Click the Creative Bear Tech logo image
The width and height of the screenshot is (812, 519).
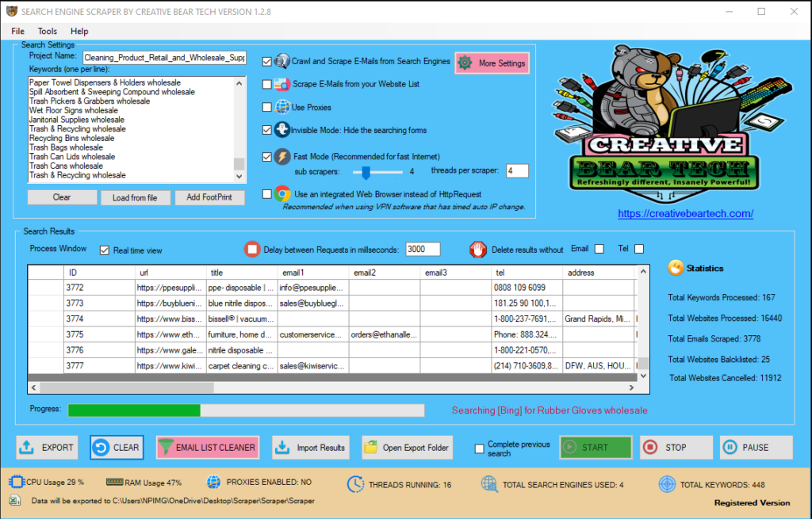(672, 124)
